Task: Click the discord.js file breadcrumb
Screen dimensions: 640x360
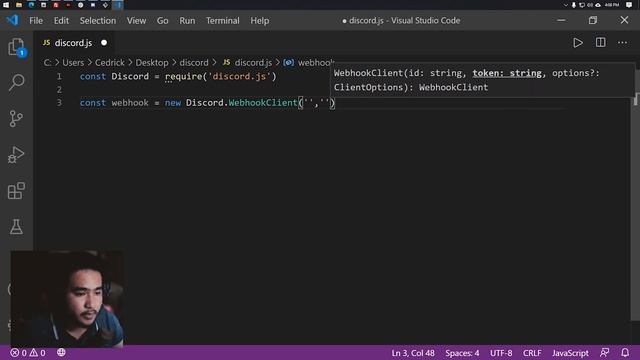Action: [x=247, y=62]
